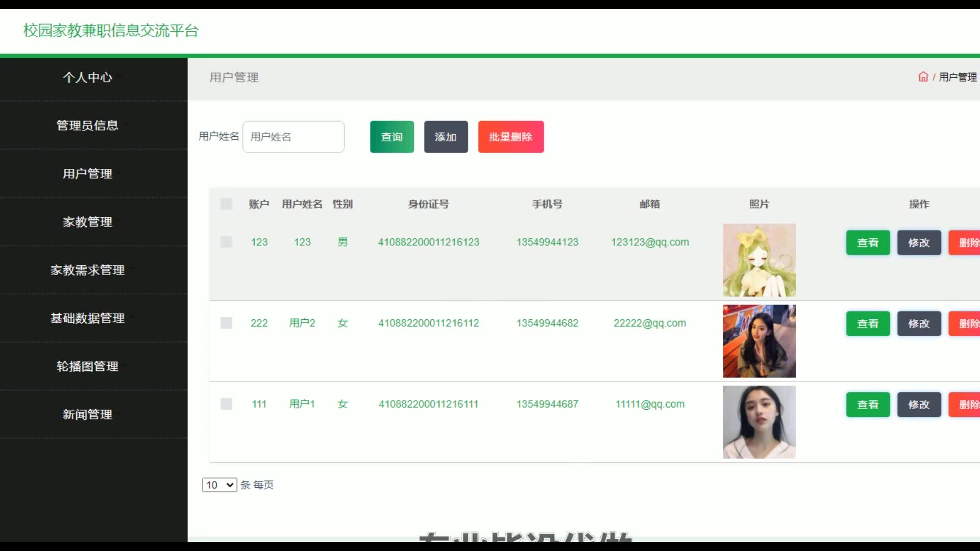
Task: Click 查看 for the user 222 row
Action: (868, 323)
